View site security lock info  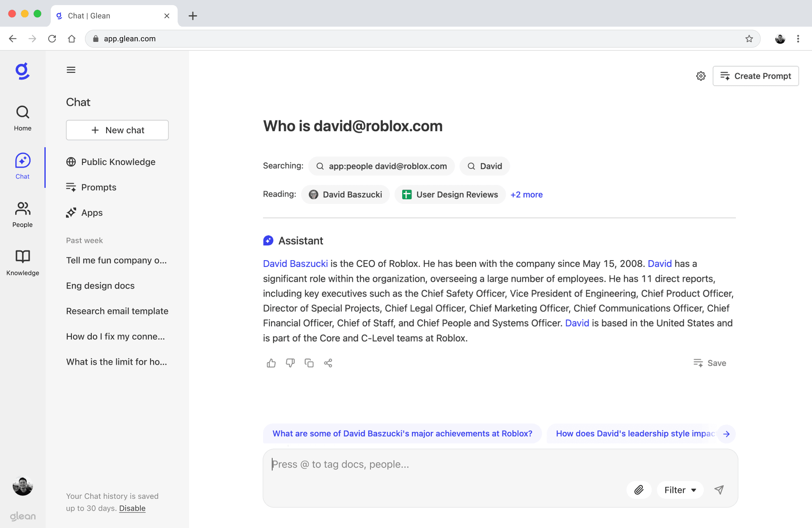(x=96, y=38)
